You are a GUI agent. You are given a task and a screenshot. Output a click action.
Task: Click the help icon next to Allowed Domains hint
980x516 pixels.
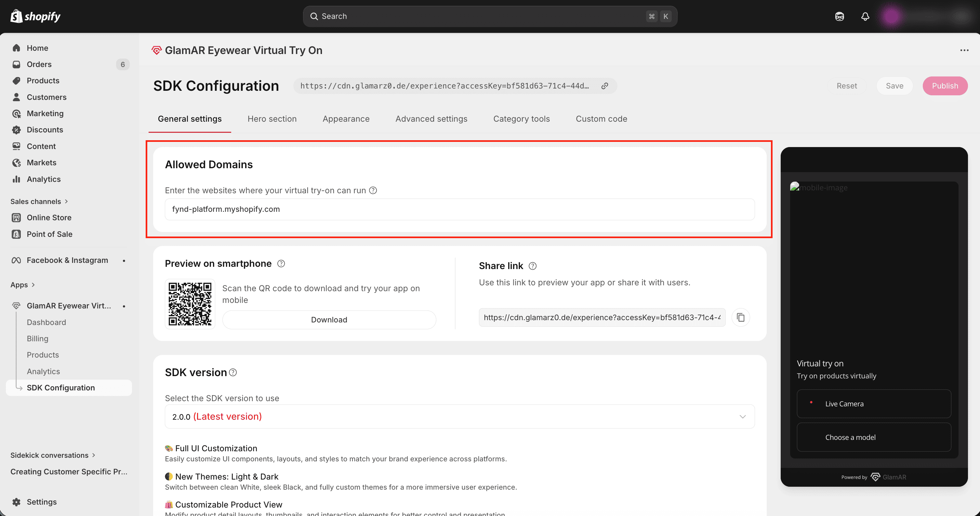[x=373, y=190]
